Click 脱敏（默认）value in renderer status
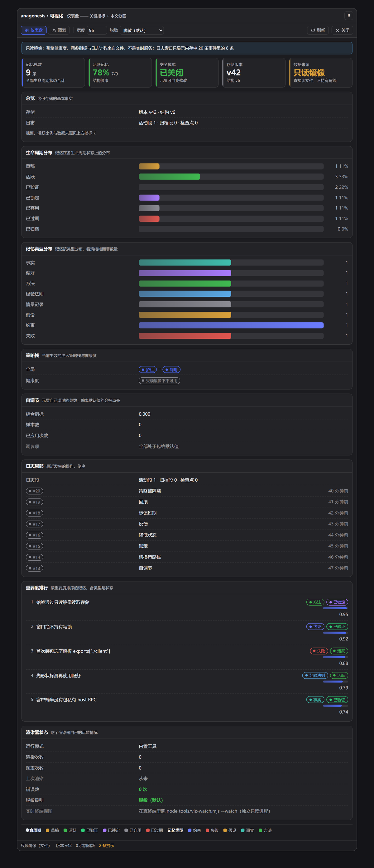374x868 pixels. click(x=151, y=800)
